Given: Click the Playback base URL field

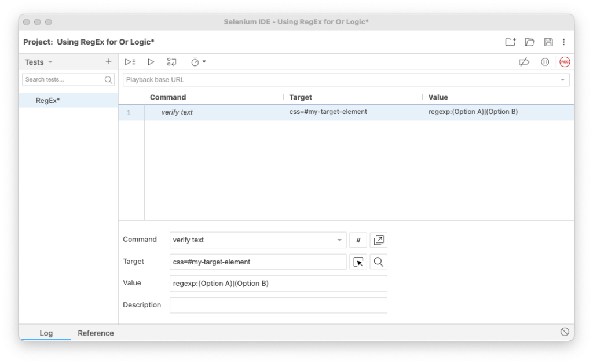Looking at the screenshot, I should pos(346,80).
